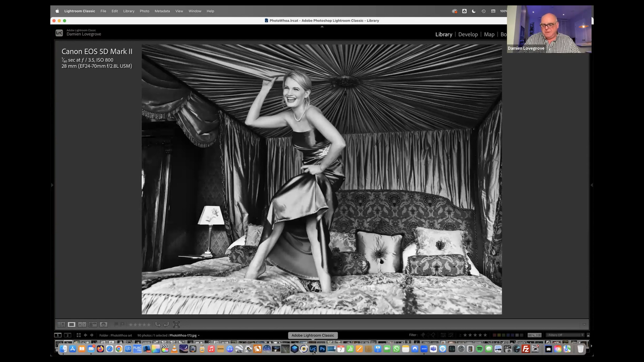Select Loupe view icon in toolbar
644x362 pixels.
point(72,325)
